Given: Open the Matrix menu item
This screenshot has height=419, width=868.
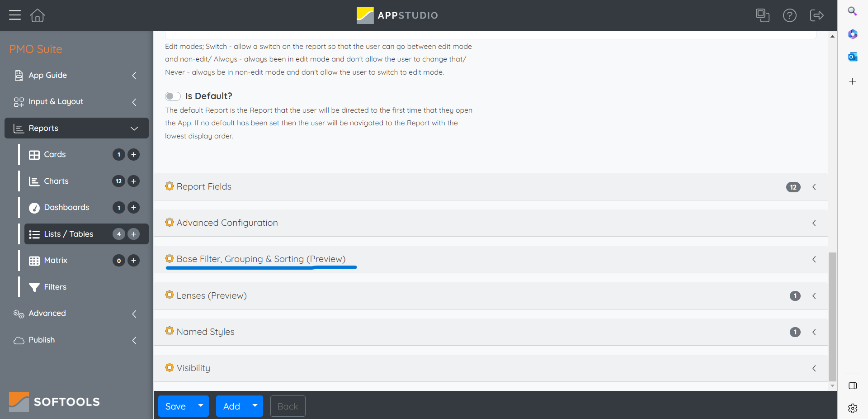Looking at the screenshot, I should point(56,261).
